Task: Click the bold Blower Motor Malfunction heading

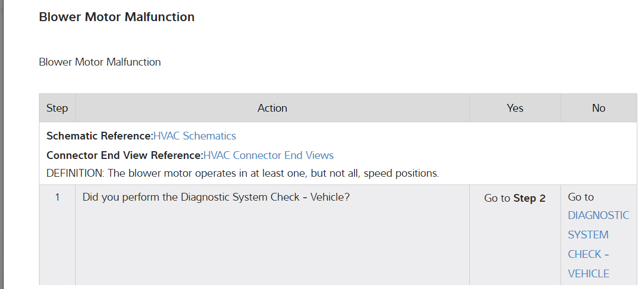Action: (x=116, y=17)
